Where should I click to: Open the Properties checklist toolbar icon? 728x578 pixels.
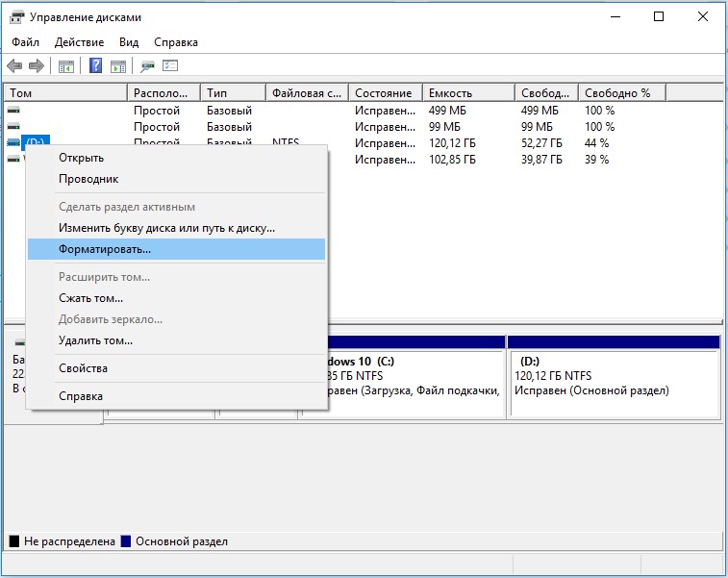pos(170,66)
